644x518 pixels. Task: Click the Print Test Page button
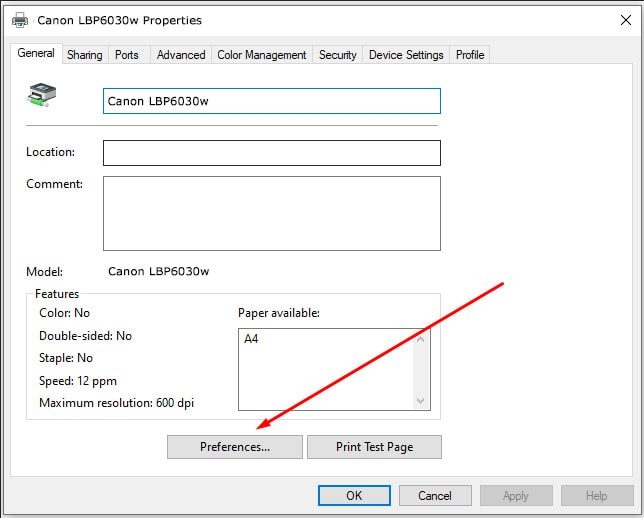(375, 447)
